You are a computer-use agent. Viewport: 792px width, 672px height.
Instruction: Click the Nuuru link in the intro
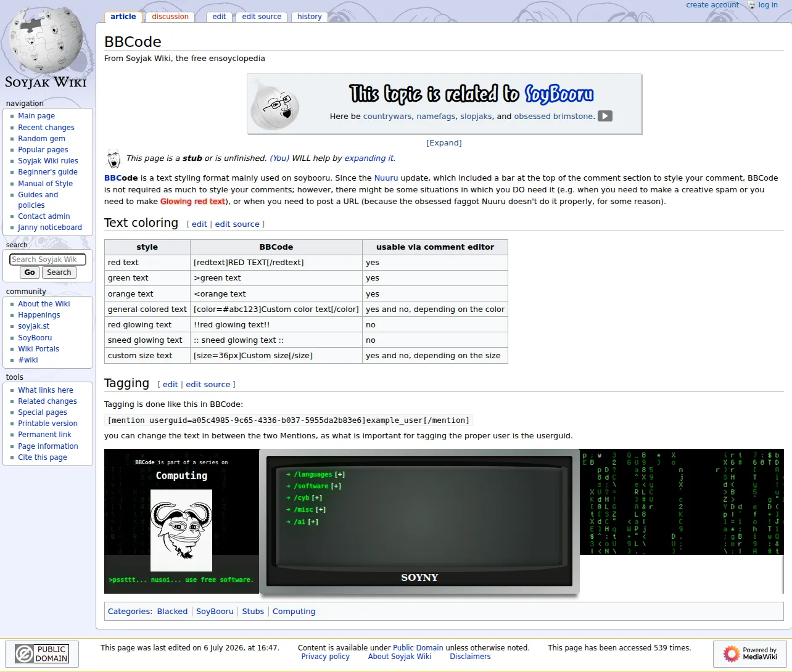[x=386, y=178]
